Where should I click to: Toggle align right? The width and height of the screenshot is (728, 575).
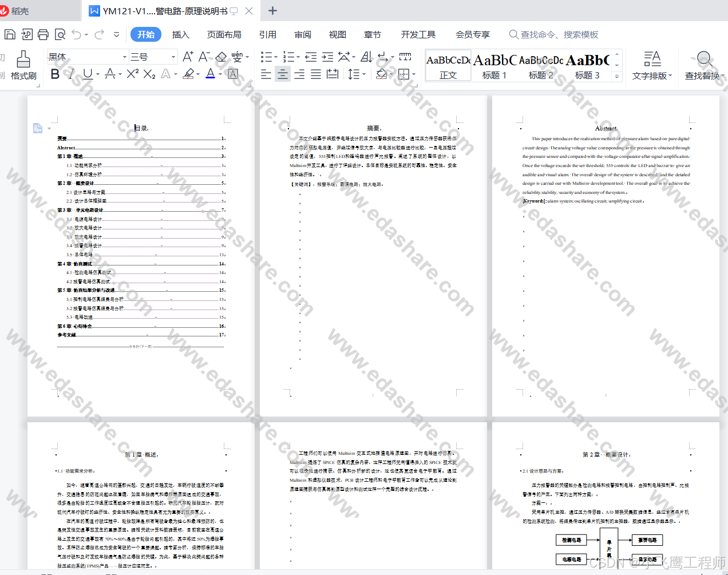pos(299,74)
